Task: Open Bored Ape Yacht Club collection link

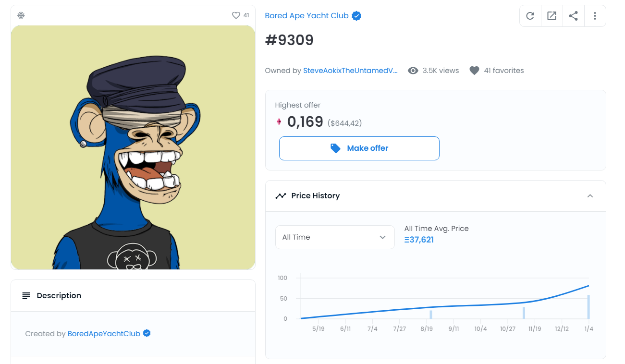Action: click(306, 16)
